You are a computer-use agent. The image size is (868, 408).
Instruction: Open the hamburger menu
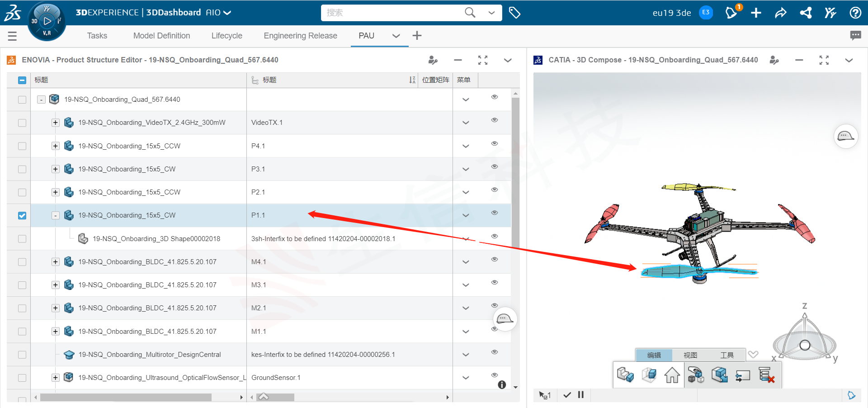point(12,36)
